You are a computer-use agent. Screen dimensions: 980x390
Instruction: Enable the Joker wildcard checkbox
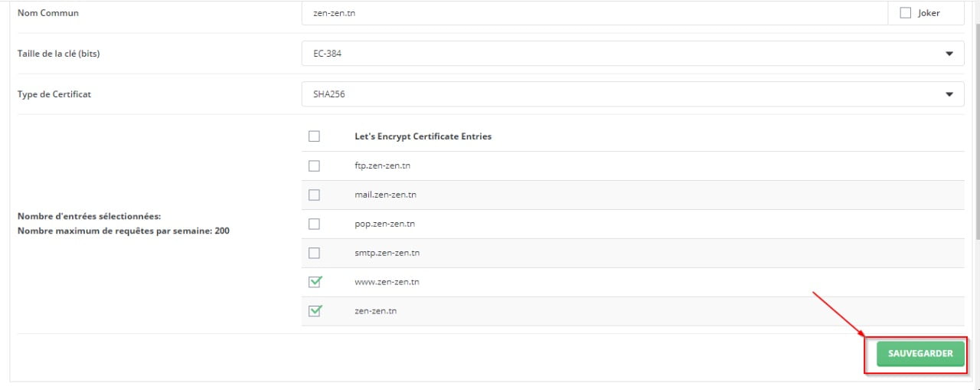(x=905, y=13)
